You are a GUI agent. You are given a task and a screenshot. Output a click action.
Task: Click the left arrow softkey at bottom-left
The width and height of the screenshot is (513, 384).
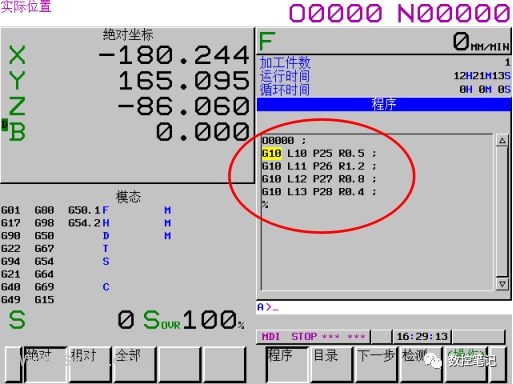(13, 364)
